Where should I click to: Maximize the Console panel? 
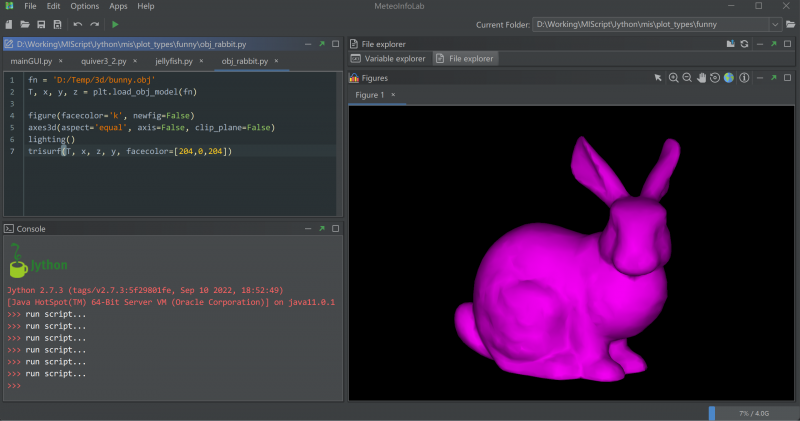tap(335, 229)
